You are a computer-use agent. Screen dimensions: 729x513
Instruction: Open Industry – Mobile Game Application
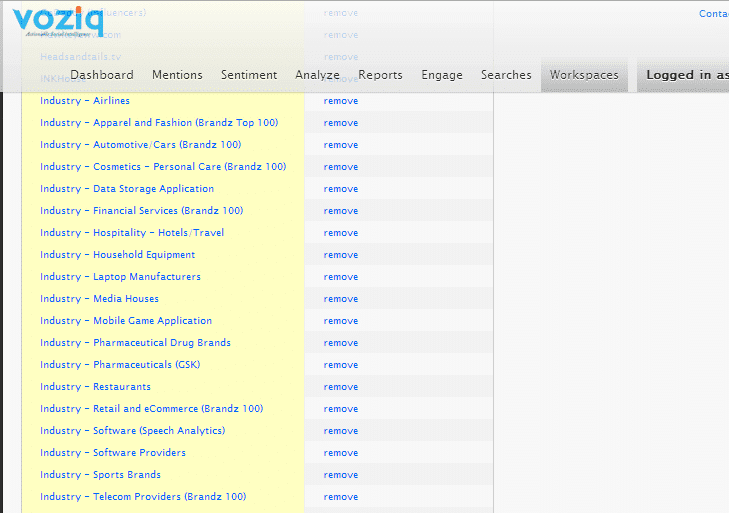(x=126, y=321)
